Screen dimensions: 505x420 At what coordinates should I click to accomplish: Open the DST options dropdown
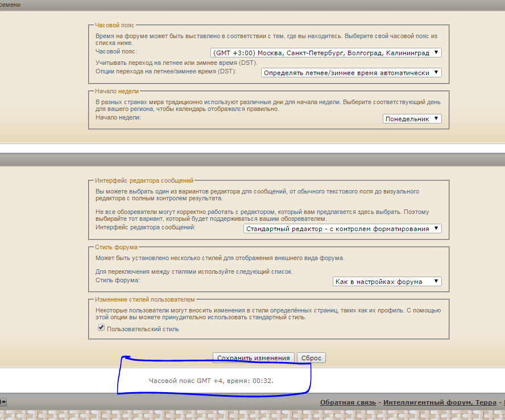point(351,72)
